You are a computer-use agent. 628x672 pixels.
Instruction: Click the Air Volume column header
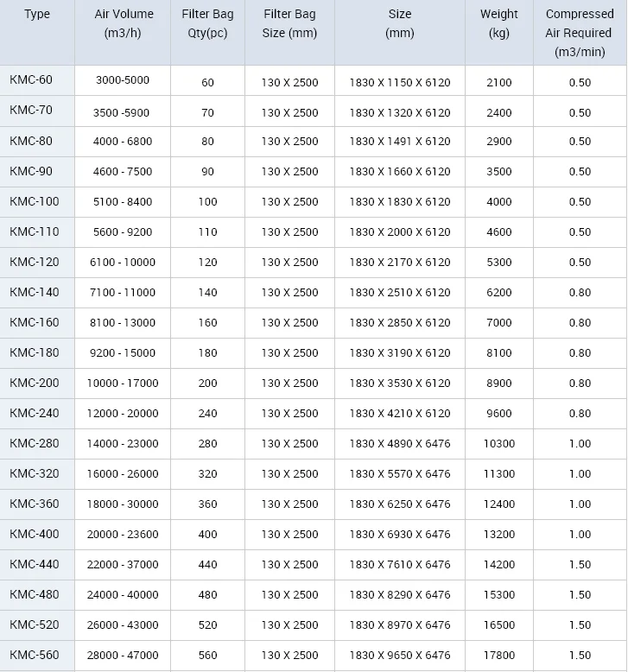point(124,23)
